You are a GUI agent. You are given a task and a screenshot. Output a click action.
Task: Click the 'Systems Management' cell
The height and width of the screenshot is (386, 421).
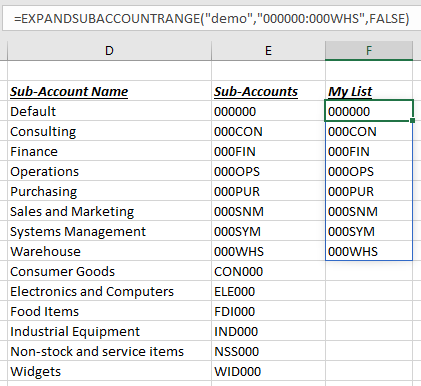click(109, 231)
